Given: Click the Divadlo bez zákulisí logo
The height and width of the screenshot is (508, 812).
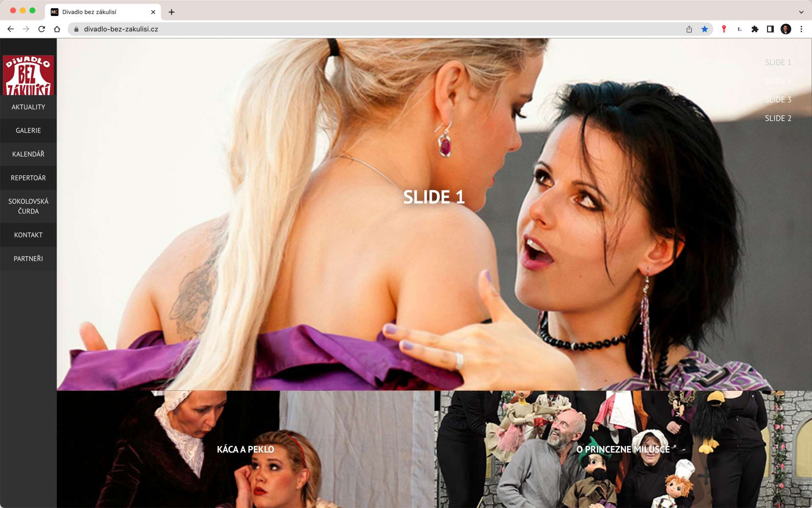Looking at the screenshot, I should tap(28, 75).
